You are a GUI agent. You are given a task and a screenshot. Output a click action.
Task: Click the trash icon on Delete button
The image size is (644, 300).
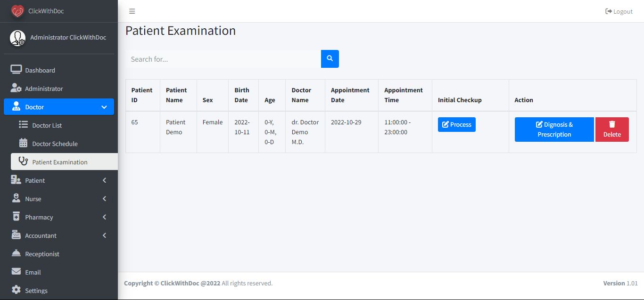[x=612, y=124]
